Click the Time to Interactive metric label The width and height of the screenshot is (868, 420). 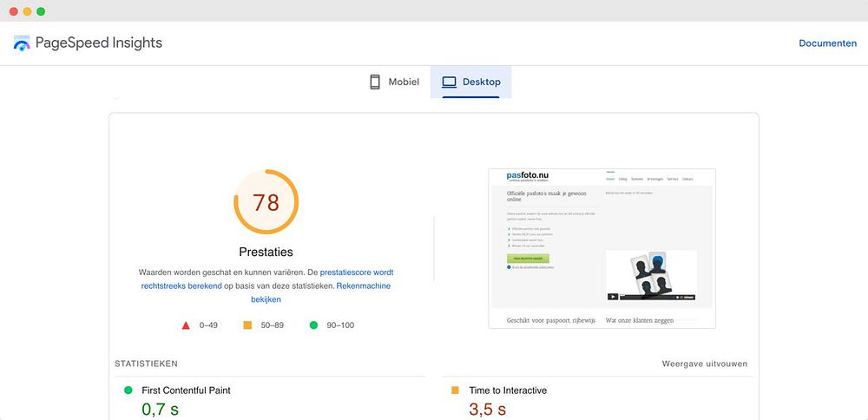click(x=508, y=390)
